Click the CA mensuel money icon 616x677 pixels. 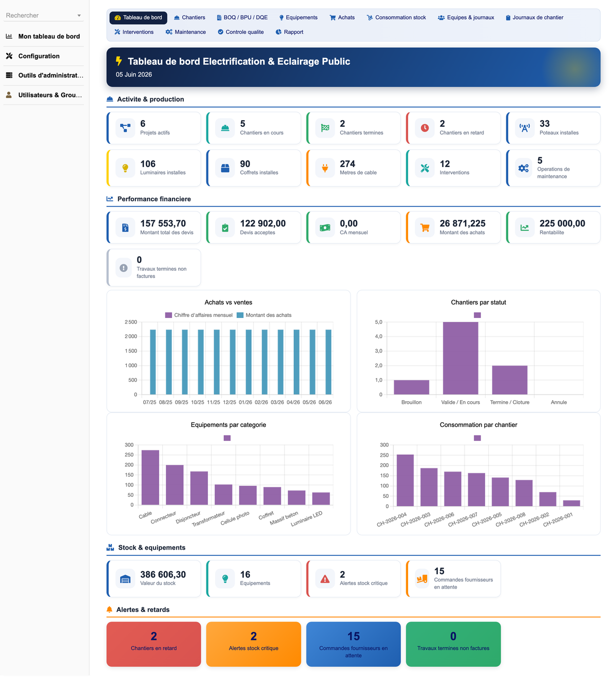[x=325, y=228]
